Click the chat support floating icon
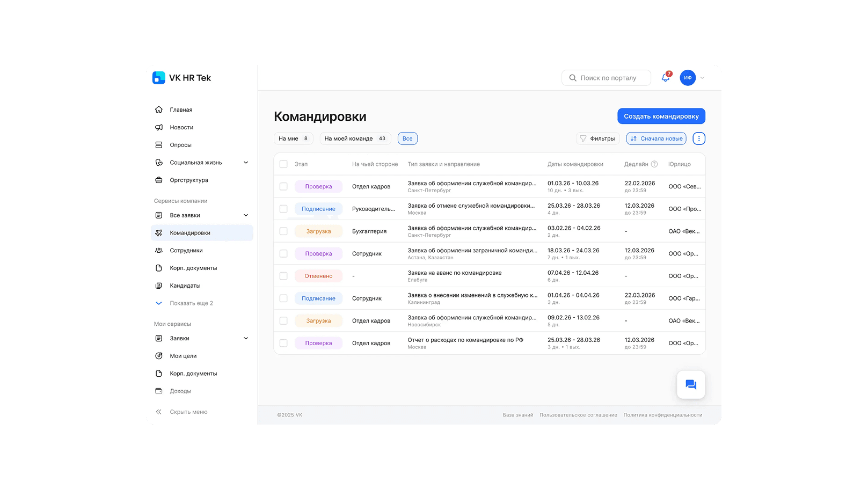The width and height of the screenshot is (868, 489). click(691, 385)
